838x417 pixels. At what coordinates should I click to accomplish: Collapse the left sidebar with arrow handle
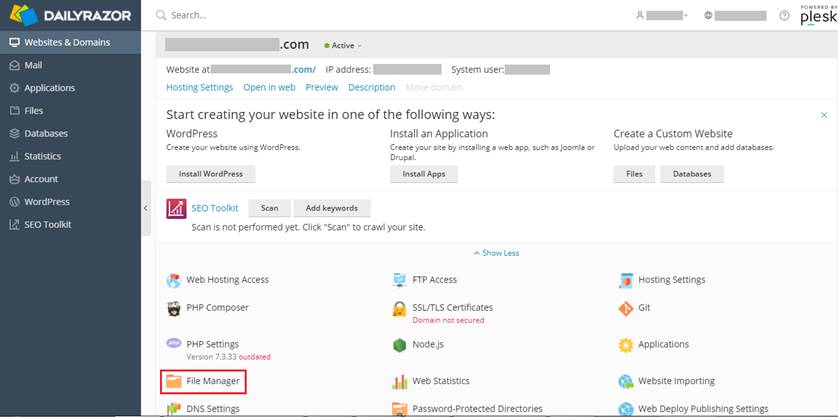[146, 208]
